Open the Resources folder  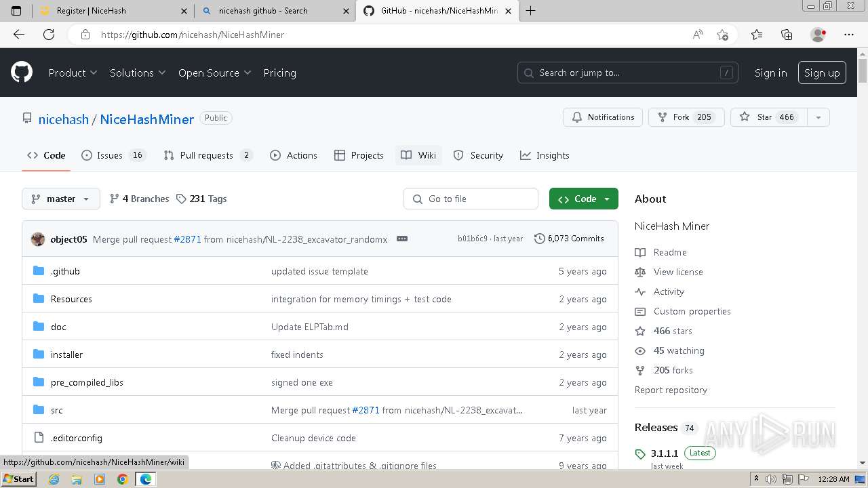coord(71,299)
